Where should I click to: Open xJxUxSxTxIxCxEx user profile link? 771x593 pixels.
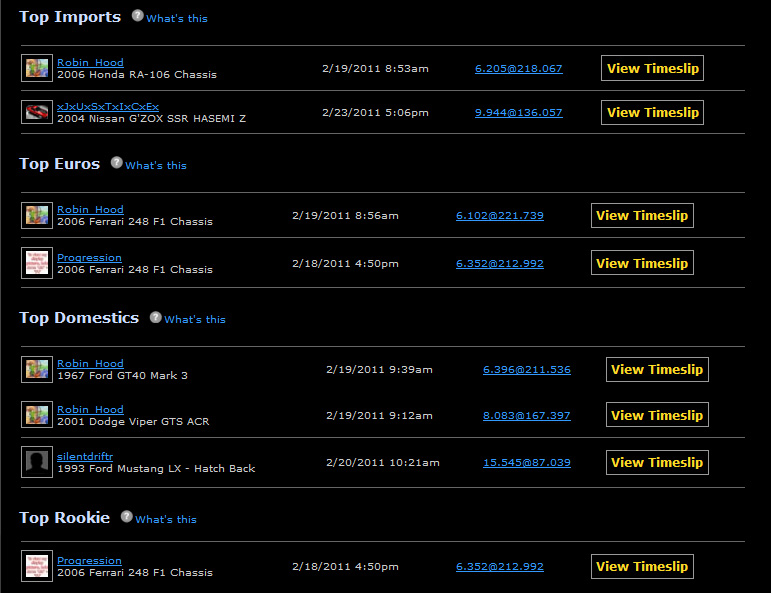108,106
